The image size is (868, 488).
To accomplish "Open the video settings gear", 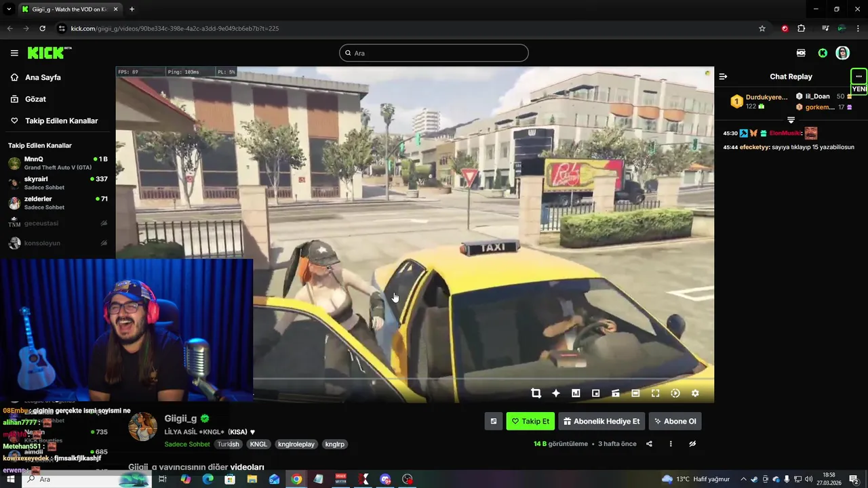I will click(x=695, y=393).
